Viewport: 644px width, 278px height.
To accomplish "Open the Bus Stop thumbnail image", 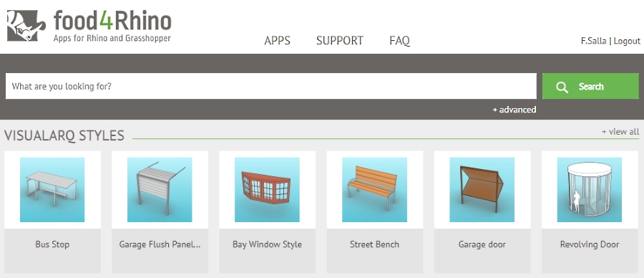I will point(52,190).
